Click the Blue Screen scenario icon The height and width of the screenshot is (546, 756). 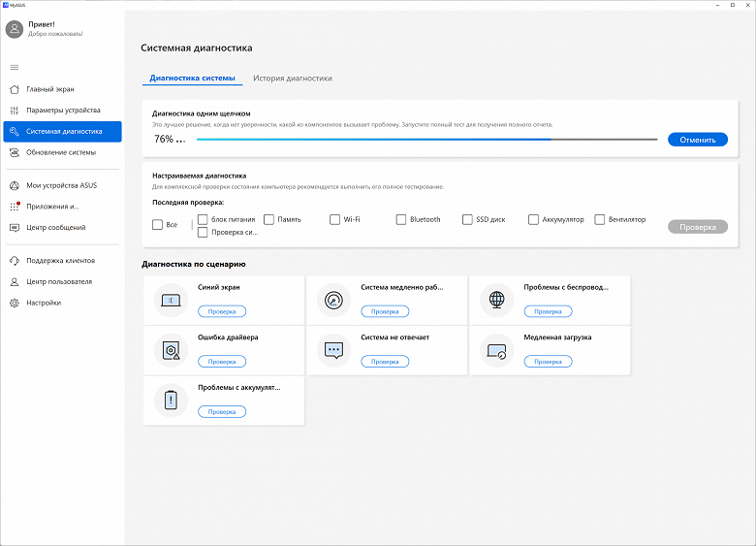(x=172, y=301)
